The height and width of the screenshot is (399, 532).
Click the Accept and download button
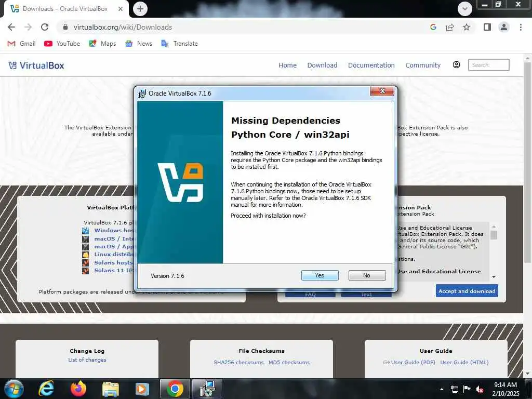tap(467, 291)
